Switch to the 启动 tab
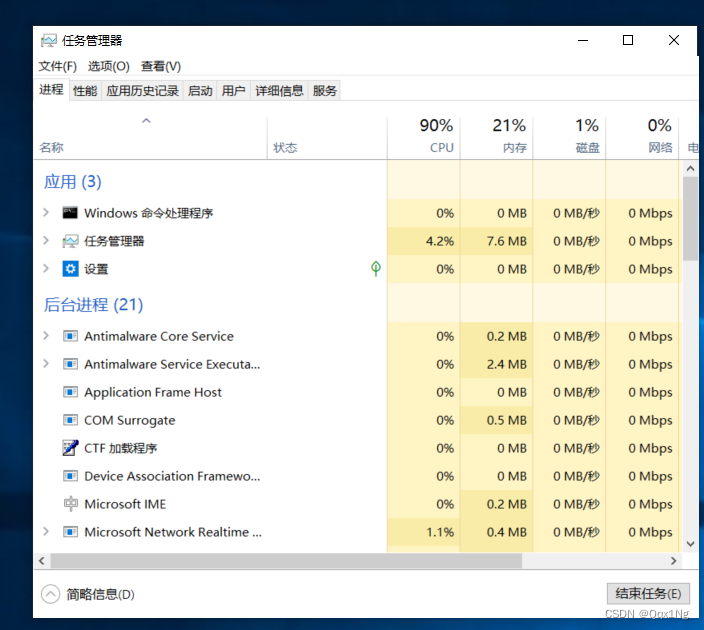 200,91
